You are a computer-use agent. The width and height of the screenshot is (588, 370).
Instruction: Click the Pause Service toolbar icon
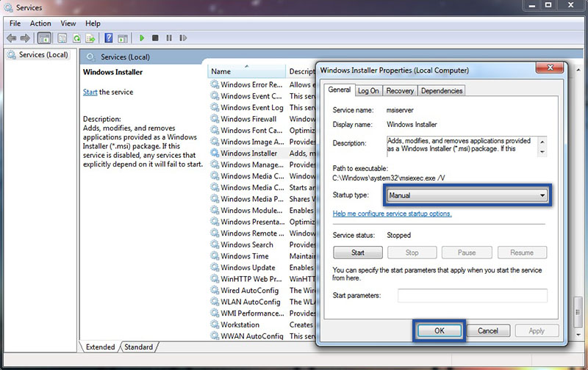coord(169,38)
